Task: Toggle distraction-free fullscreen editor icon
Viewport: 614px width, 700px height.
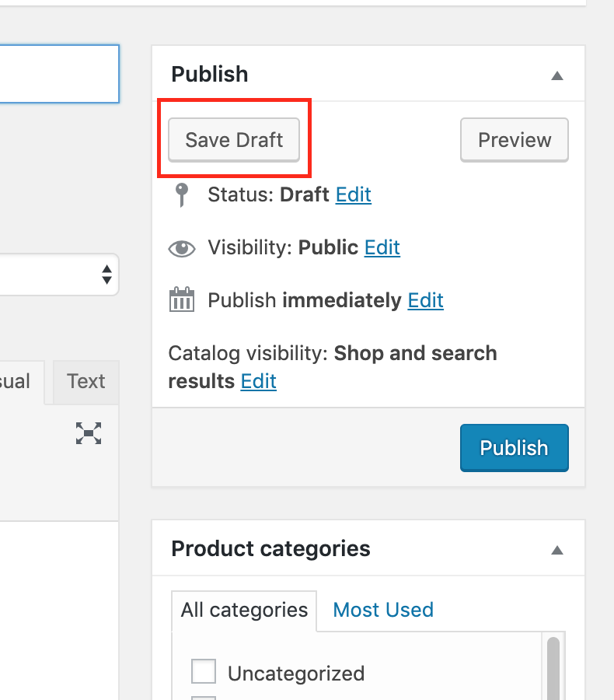Action: pyautogui.click(x=89, y=433)
